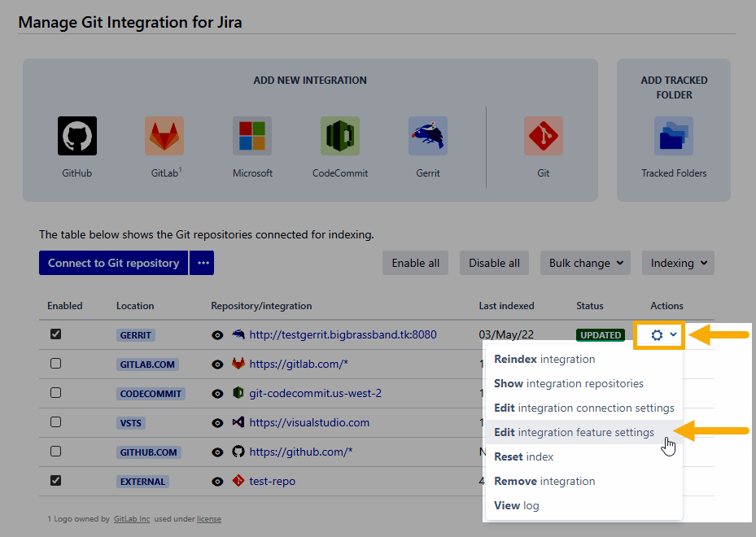
Task: Click the CodeCommit logo in git-codecommit row
Action: pyautogui.click(x=238, y=393)
